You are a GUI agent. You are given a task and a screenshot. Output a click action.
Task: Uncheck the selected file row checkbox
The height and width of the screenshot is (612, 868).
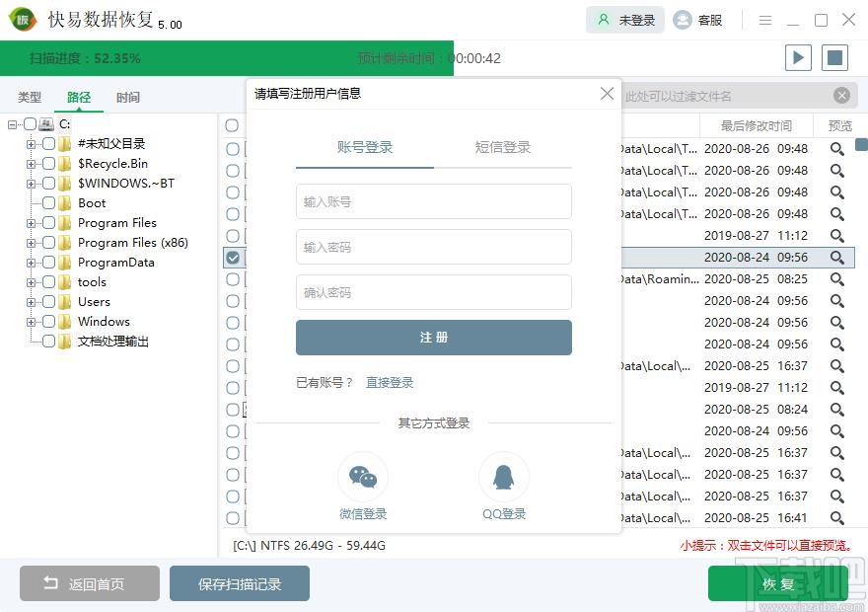pyautogui.click(x=233, y=258)
